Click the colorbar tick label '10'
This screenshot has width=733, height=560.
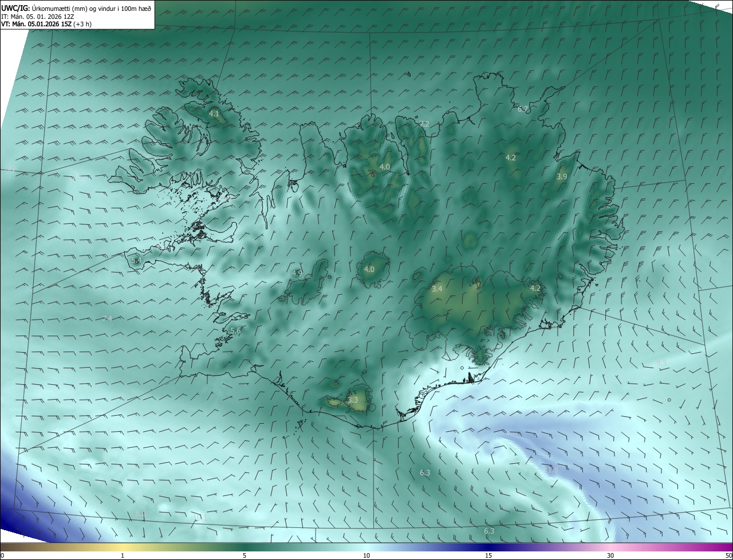pos(366,555)
